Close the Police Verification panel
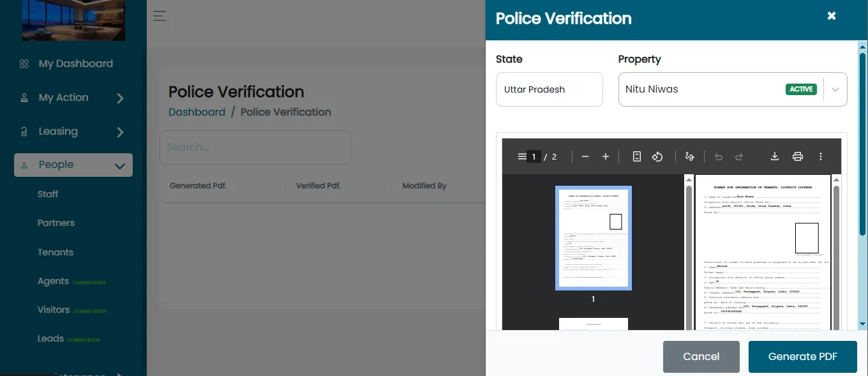 [832, 16]
